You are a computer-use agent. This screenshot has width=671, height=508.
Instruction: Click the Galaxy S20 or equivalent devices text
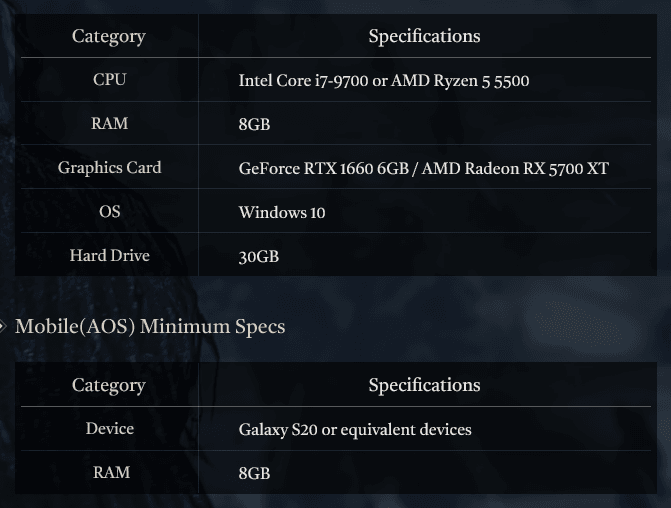pos(354,430)
